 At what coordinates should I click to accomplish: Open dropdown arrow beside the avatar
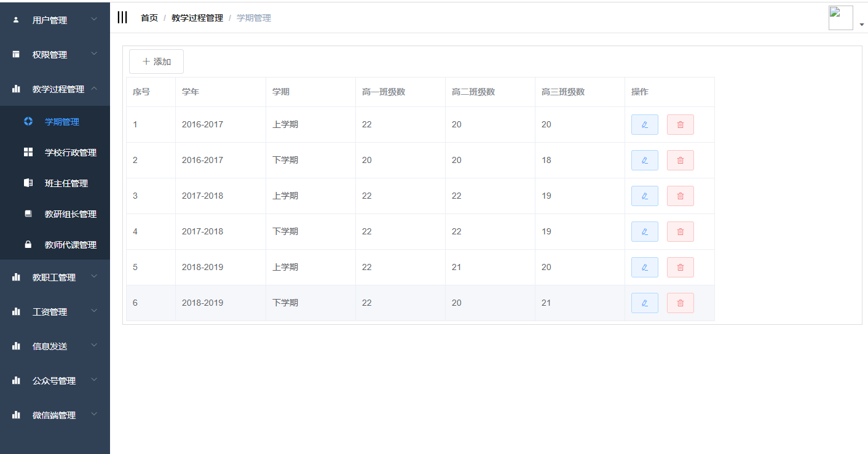[862, 25]
